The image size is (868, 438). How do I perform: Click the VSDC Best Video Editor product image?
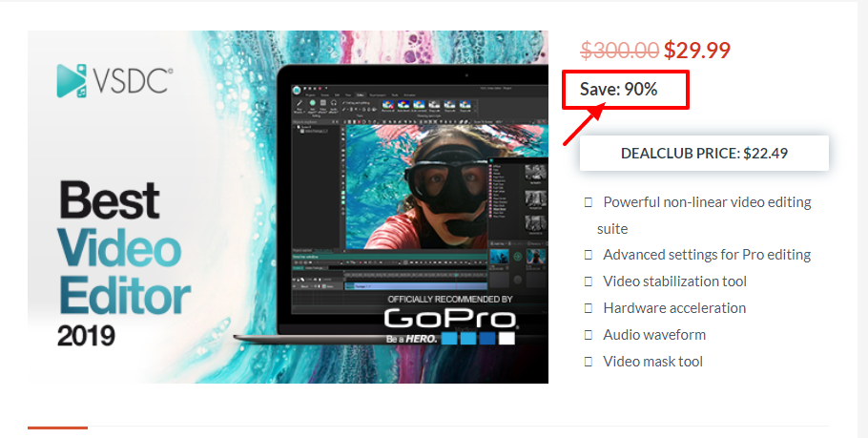pyautogui.click(x=288, y=206)
